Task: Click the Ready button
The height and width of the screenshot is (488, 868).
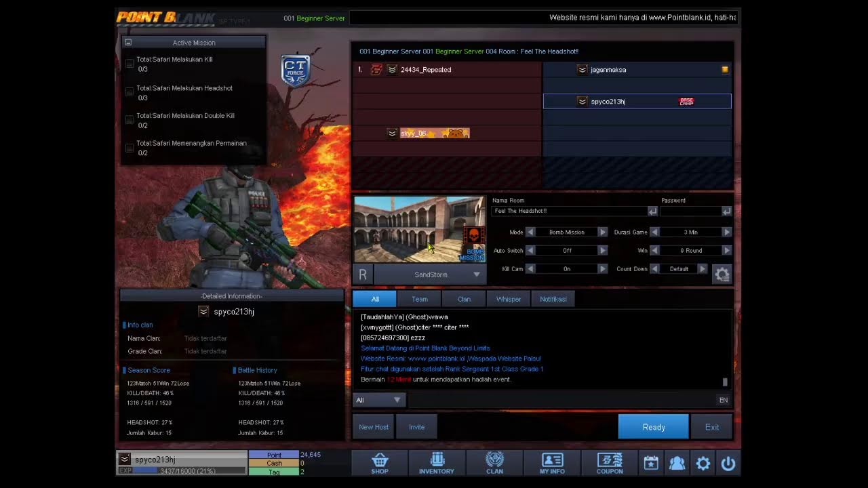Action: pyautogui.click(x=654, y=427)
